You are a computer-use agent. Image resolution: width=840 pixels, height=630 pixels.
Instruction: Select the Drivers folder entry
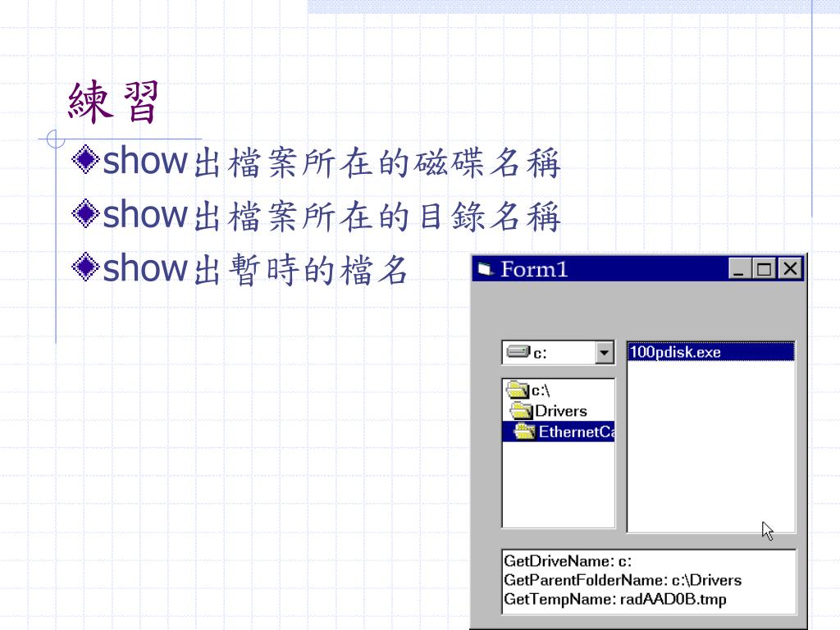[x=558, y=411]
